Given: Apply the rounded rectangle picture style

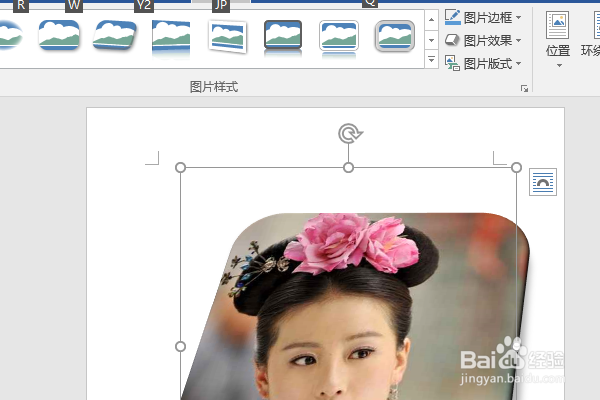Looking at the screenshot, I should click(59, 36).
